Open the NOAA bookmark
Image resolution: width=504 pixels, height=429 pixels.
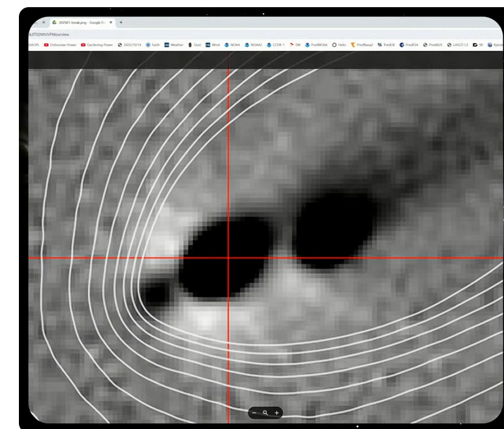click(x=232, y=45)
